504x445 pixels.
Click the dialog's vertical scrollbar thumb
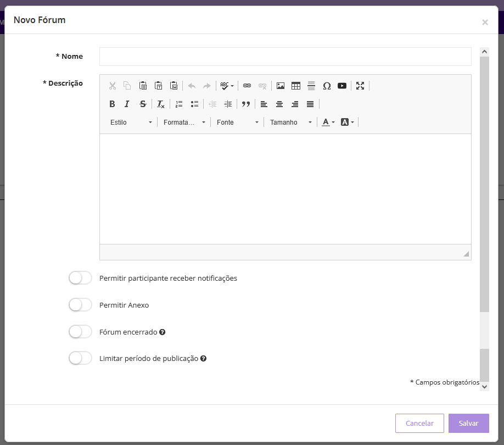click(484, 184)
